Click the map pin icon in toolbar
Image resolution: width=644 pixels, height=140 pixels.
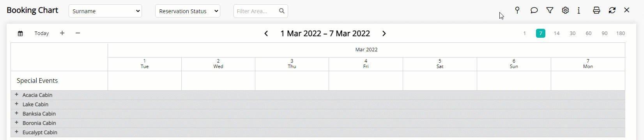coord(517,10)
